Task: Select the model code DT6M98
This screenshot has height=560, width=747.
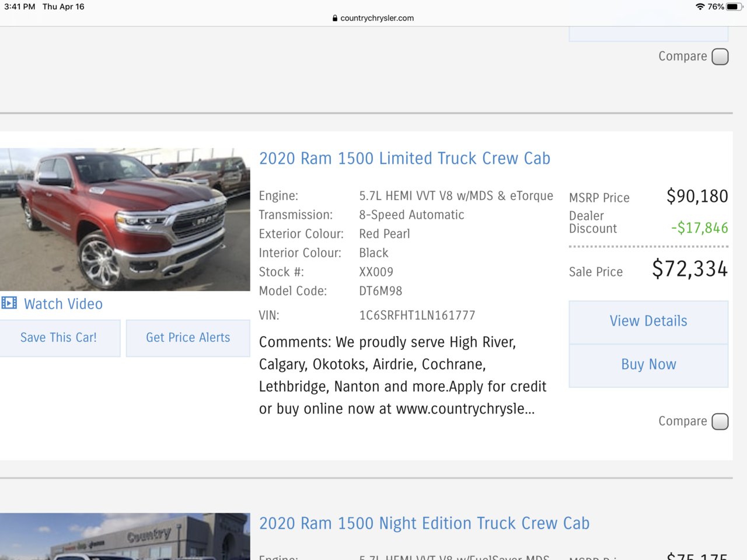Action: (x=381, y=291)
